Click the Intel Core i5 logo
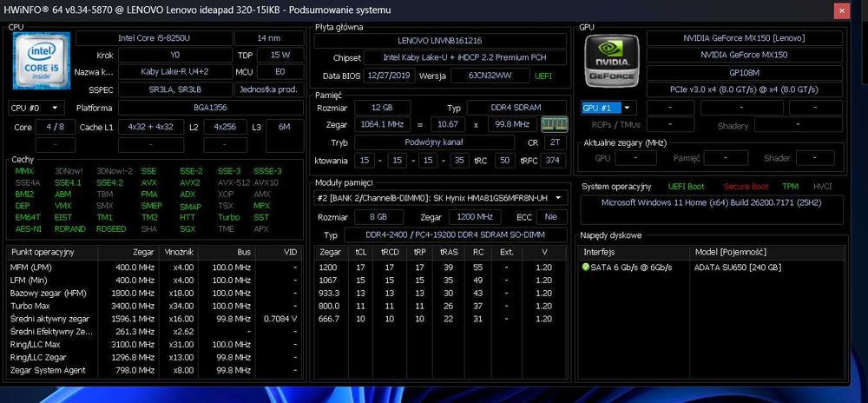 tap(42, 60)
